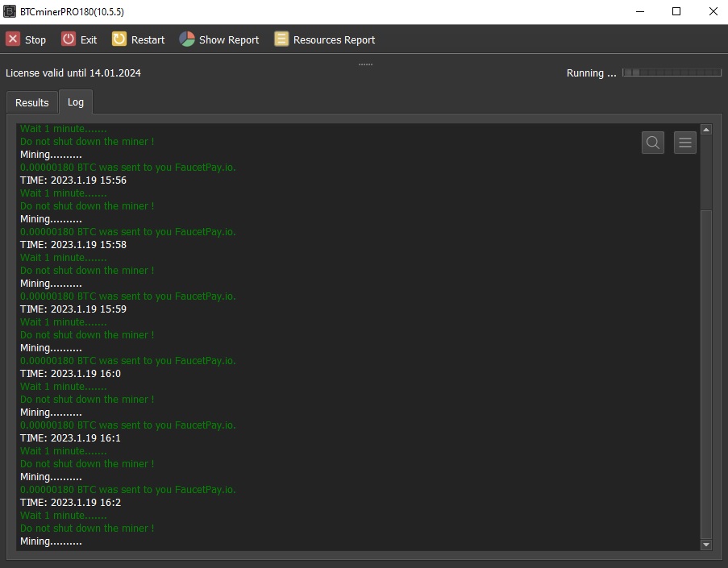
Task: Click the BTCminerPRO180 title bar icon
Action: [x=11, y=11]
